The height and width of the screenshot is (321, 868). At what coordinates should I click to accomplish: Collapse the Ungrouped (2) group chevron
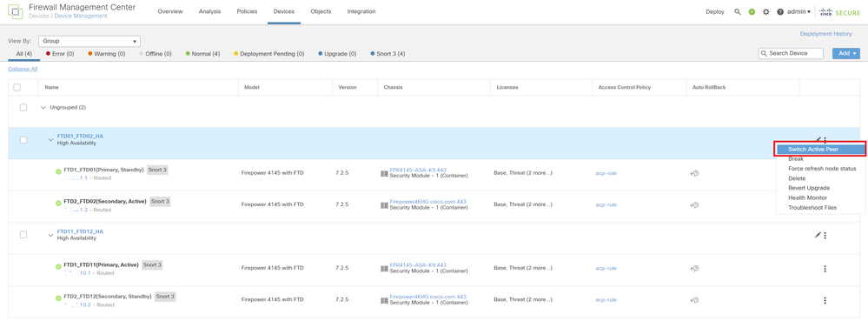click(x=43, y=108)
